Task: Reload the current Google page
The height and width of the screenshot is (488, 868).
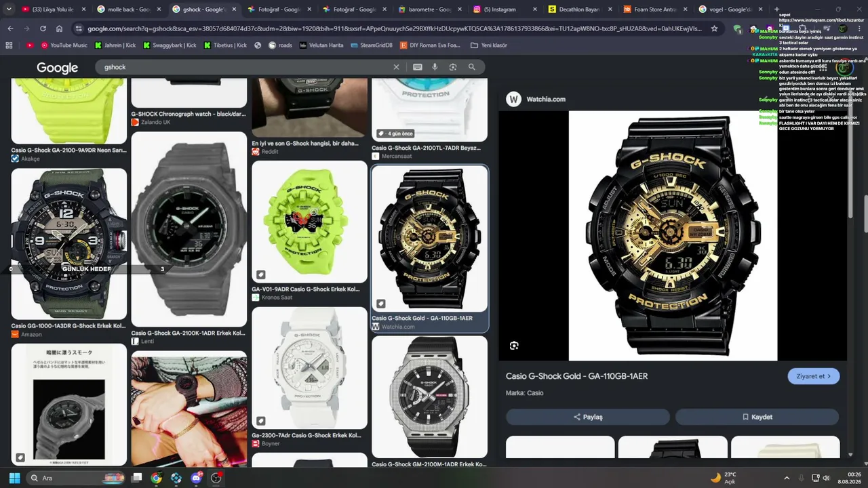Action: [43, 28]
